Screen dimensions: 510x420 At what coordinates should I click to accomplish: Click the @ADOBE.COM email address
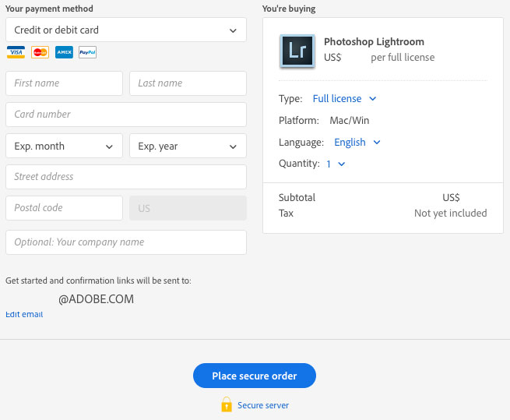pos(96,299)
